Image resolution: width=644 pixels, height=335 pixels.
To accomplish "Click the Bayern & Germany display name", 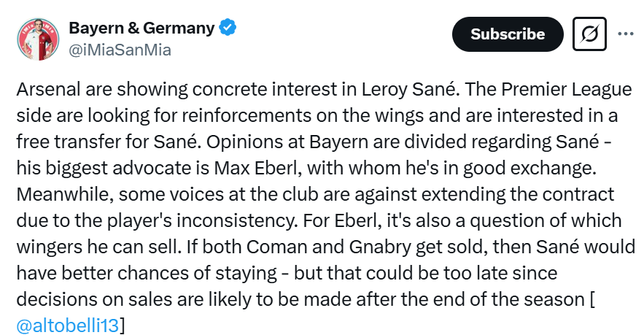I will [x=141, y=28].
